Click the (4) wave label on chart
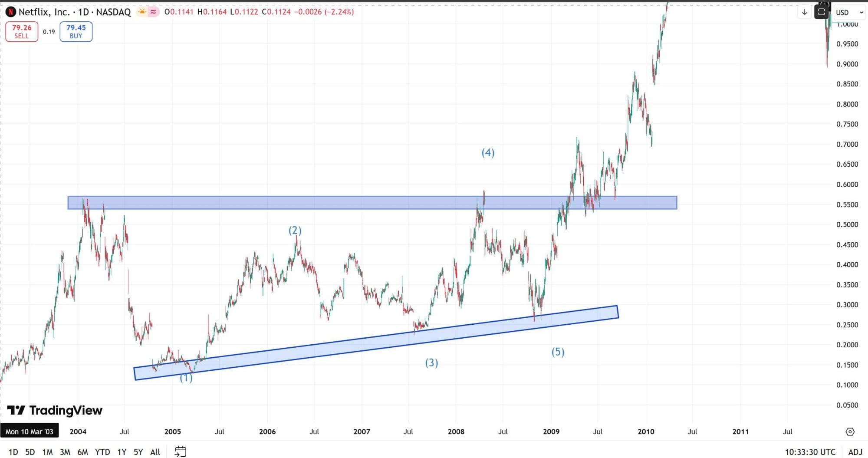868x458 pixels. point(488,152)
